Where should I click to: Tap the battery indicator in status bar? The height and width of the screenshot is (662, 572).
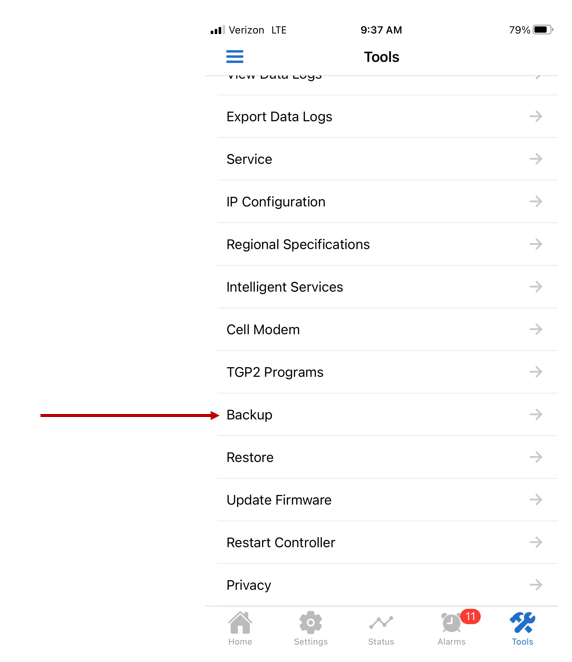[543, 30]
